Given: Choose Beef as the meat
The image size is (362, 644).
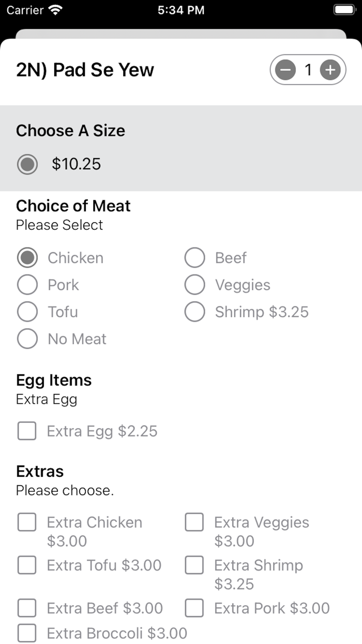Looking at the screenshot, I should (x=194, y=258).
